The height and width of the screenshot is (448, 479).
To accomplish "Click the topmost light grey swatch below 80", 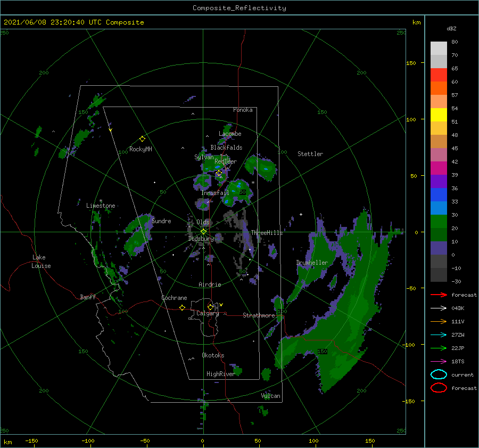I will coord(439,48).
